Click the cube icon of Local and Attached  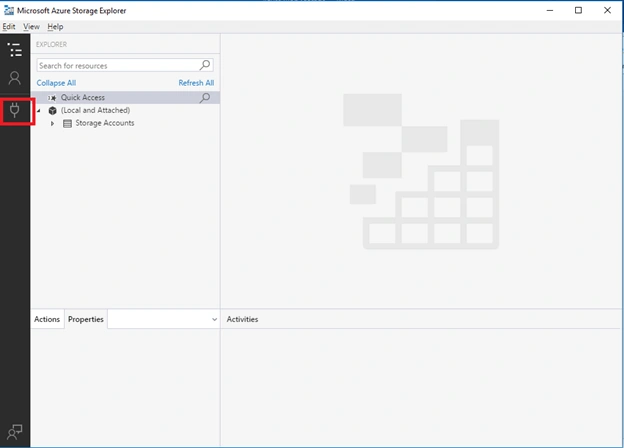tap(53, 111)
